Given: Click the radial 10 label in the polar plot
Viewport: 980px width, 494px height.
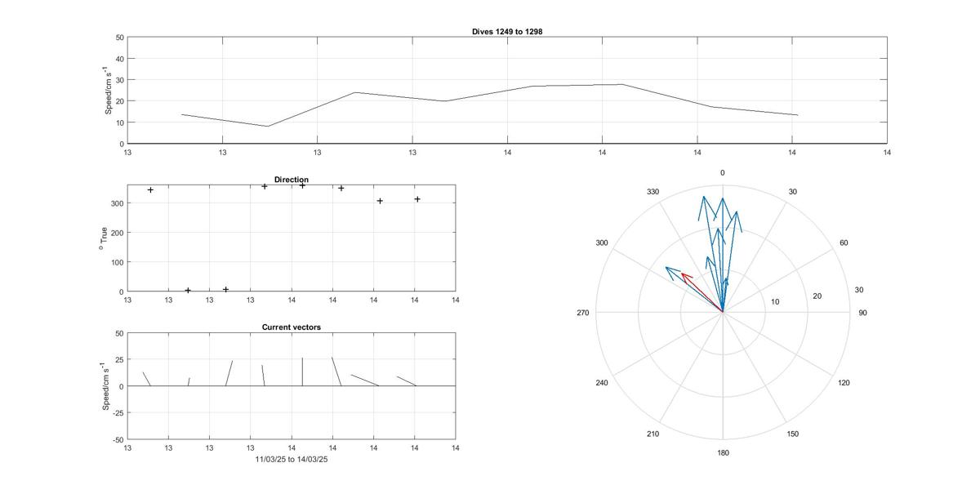Looking at the screenshot, I should click(x=775, y=302).
